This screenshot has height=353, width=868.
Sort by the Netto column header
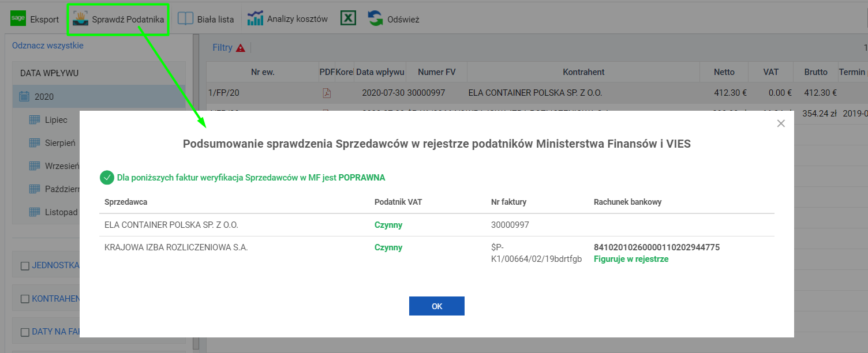724,72
